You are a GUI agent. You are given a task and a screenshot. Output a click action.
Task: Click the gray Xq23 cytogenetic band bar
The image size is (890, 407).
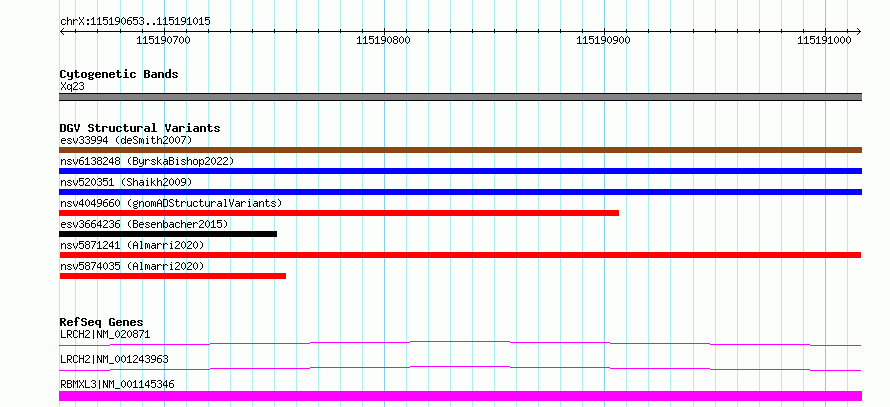pos(460,97)
